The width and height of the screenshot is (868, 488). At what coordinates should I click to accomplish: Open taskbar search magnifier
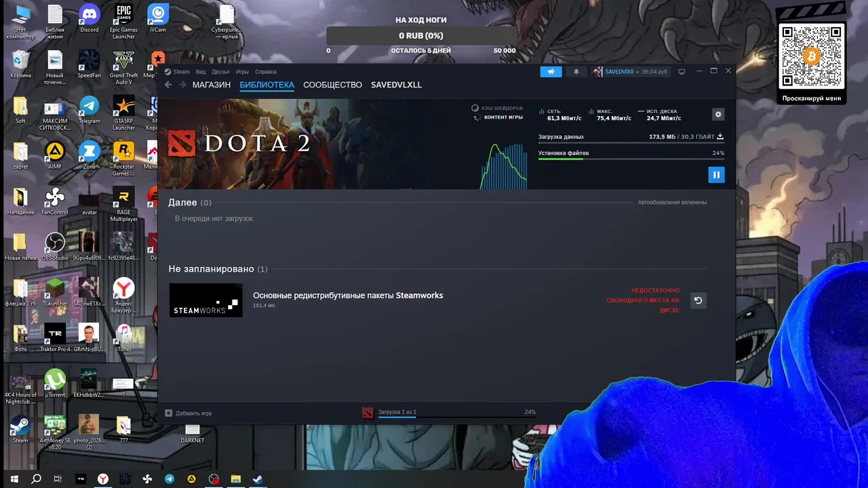coord(37,479)
